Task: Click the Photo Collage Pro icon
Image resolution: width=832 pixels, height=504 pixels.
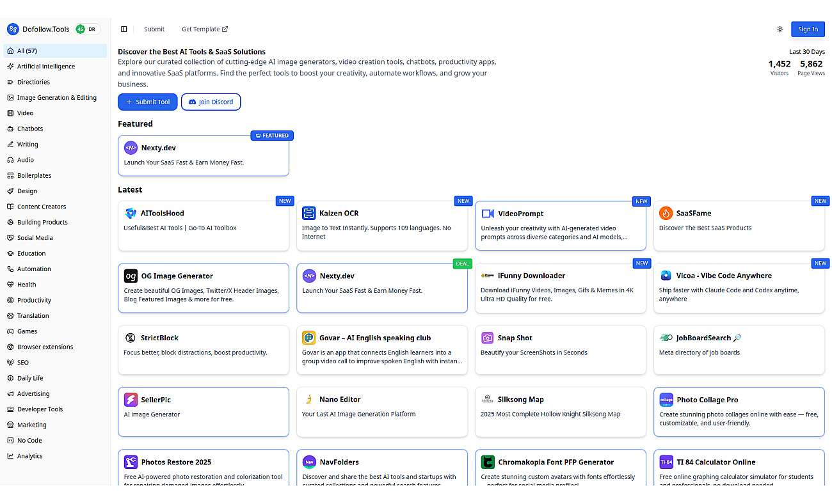Action: click(x=666, y=400)
